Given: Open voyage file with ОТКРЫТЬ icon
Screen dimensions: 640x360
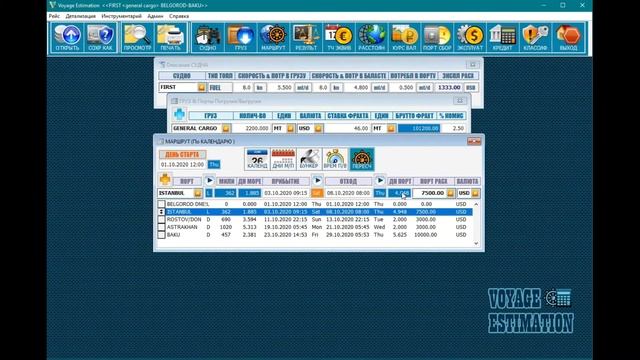Looking at the screenshot, I should (67, 38).
